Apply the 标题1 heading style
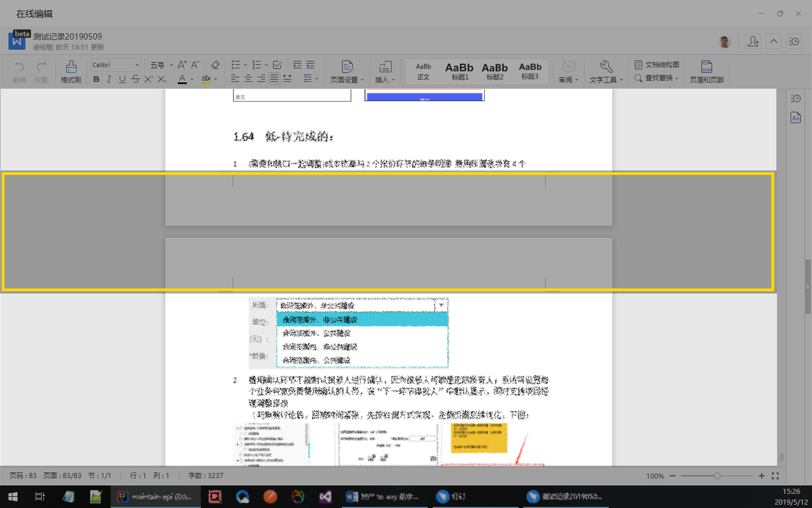812x508 pixels. click(x=459, y=72)
